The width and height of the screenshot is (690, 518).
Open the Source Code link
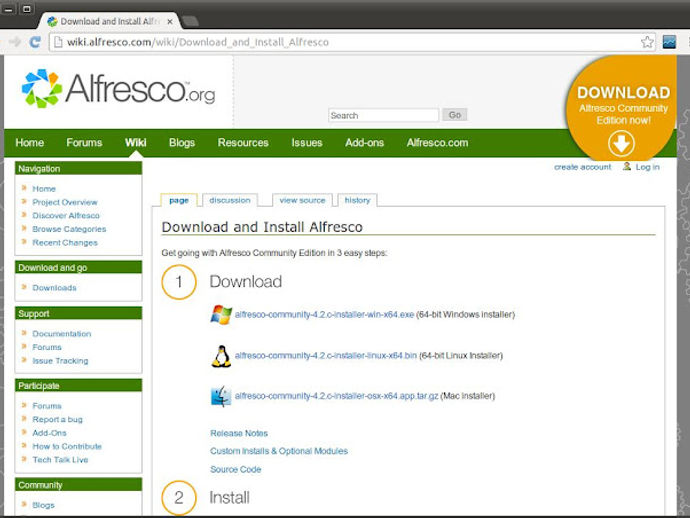(235, 470)
